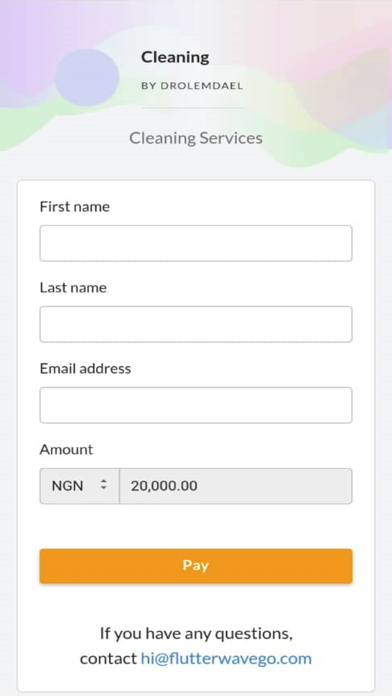Click the round merchant avatar logo
The width and height of the screenshot is (392, 696).
87,77
